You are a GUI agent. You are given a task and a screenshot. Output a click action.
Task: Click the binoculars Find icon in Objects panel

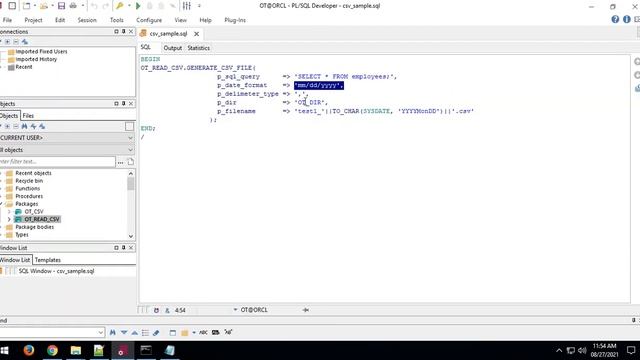(24, 127)
